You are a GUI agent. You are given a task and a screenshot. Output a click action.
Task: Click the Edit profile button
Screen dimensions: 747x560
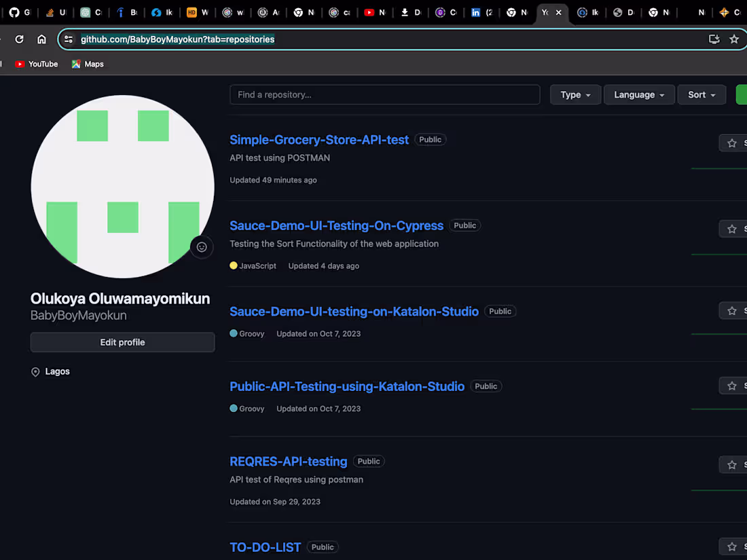click(122, 342)
